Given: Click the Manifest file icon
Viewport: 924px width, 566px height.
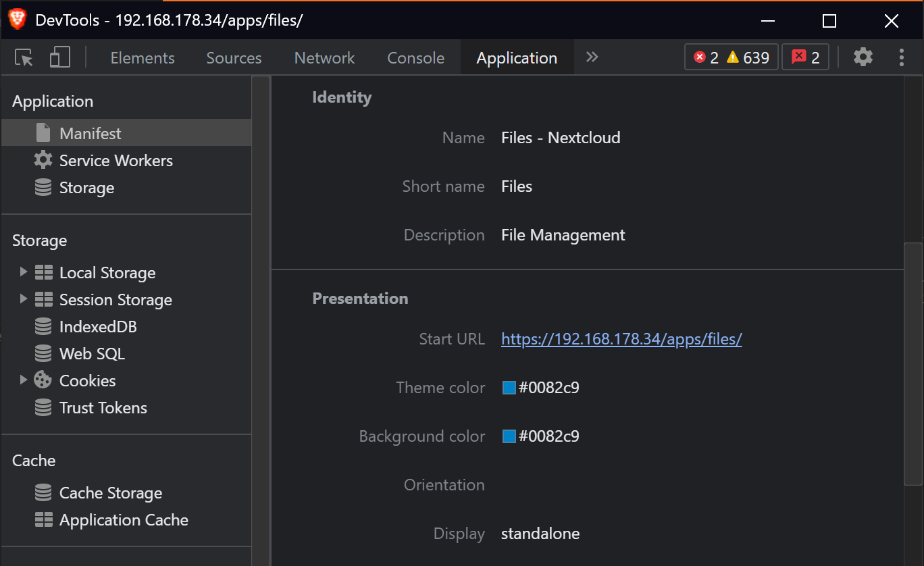Looking at the screenshot, I should click(43, 132).
